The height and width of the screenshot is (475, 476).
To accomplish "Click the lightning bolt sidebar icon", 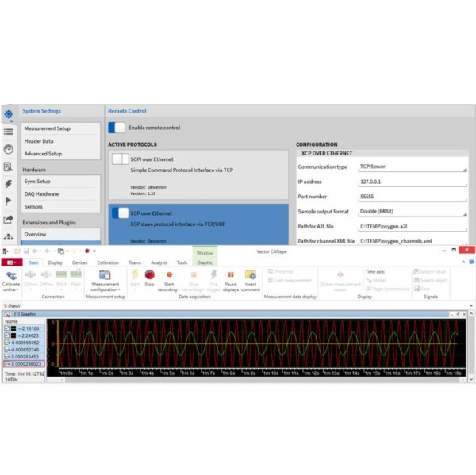I will 9,184.
